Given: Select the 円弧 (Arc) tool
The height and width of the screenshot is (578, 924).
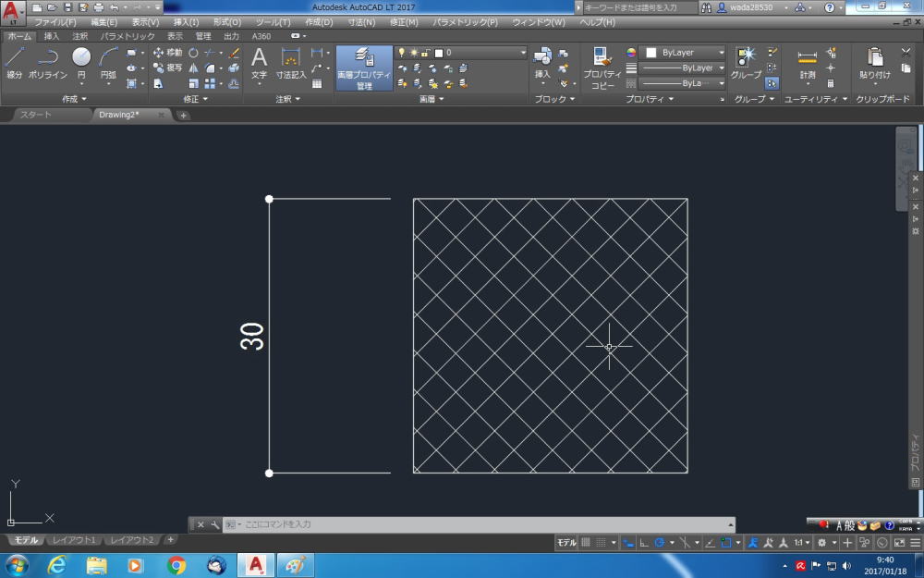Looking at the screenshot, I should click(108, 63).
